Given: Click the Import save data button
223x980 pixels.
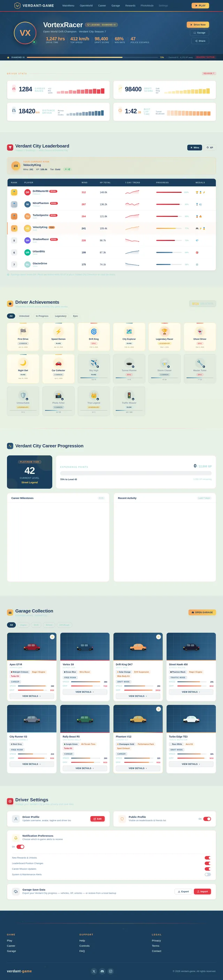Looking at the screenshot, I should click(x=202, y=891).
